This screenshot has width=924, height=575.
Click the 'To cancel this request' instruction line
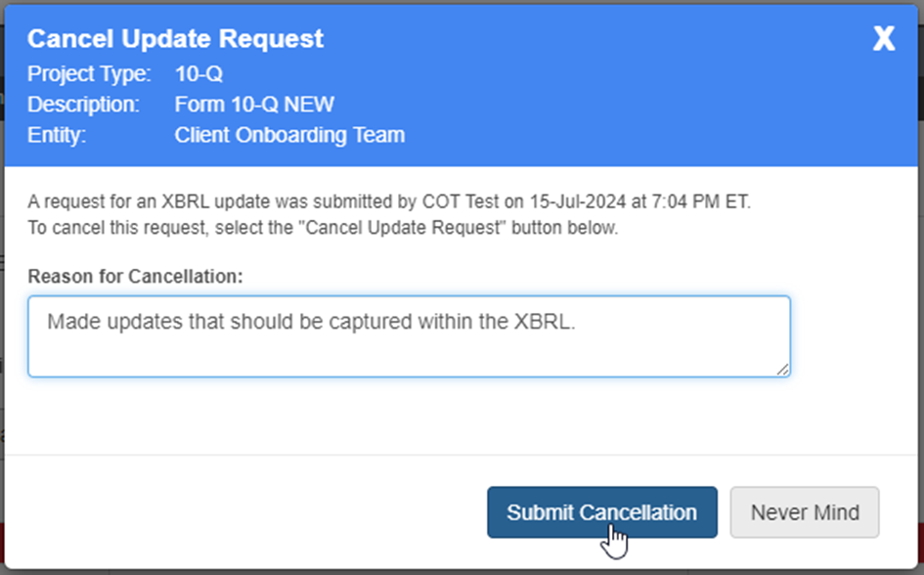[323, 228]
